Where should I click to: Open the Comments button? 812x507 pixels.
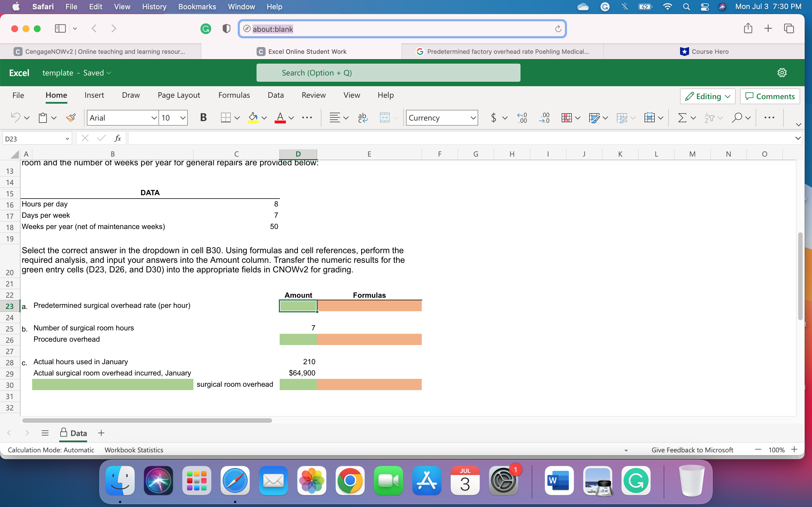(770, 97)
